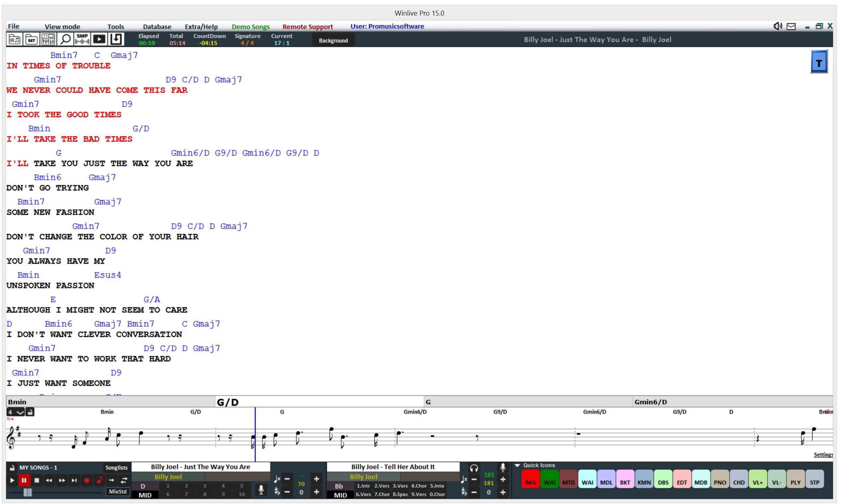The image size is (842, 504).
Task: Collapse the Quick Icons panel triangle
Action: (x=517, y=465)
